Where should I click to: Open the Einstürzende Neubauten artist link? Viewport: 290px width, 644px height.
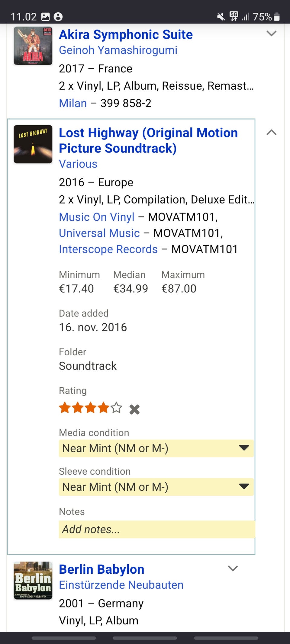pyautogui.click(x=121, y=585)
